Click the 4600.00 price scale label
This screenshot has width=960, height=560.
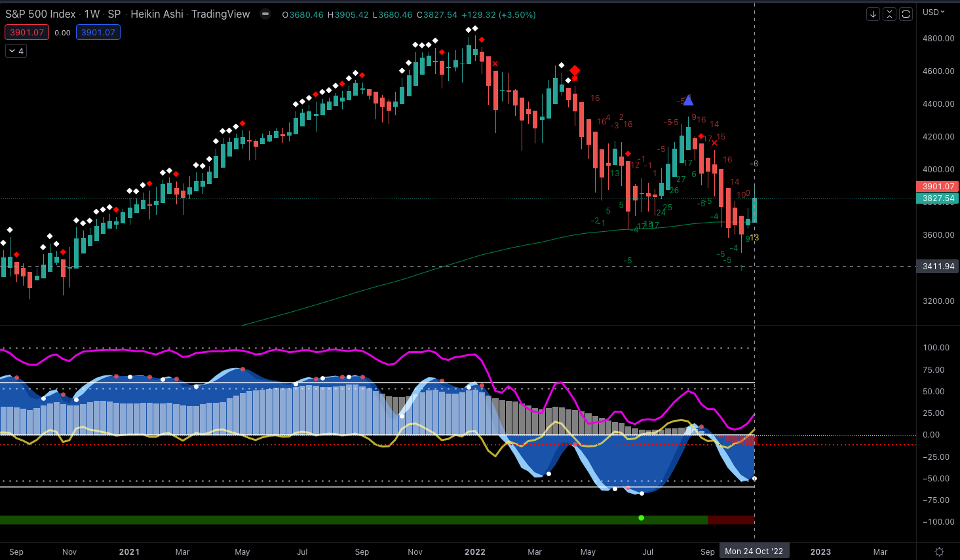pyautogui.click(x=938, y=71)
